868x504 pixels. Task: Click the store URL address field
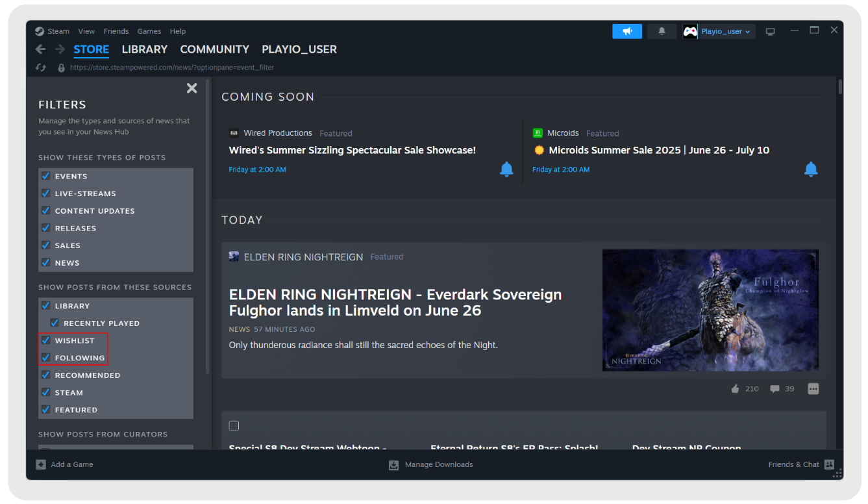point(172,68)
